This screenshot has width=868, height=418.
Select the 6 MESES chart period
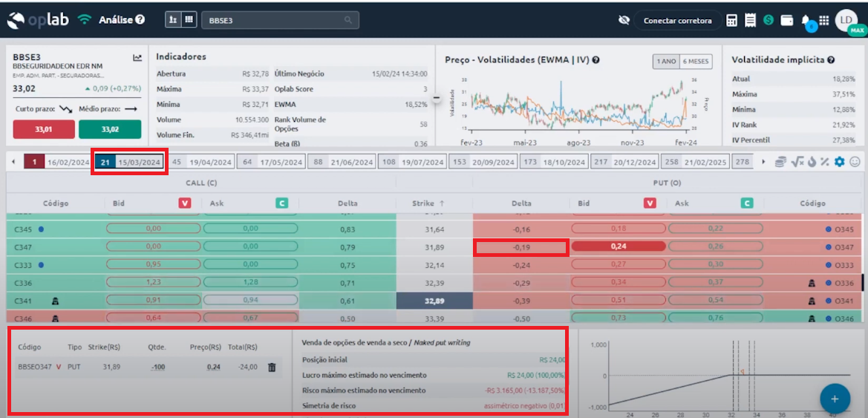pos(696,61)
